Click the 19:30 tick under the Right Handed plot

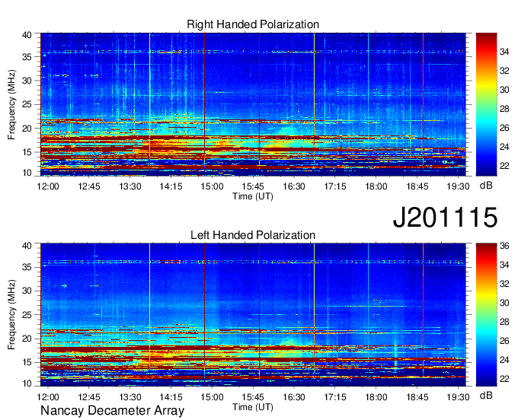coord(458,186)
